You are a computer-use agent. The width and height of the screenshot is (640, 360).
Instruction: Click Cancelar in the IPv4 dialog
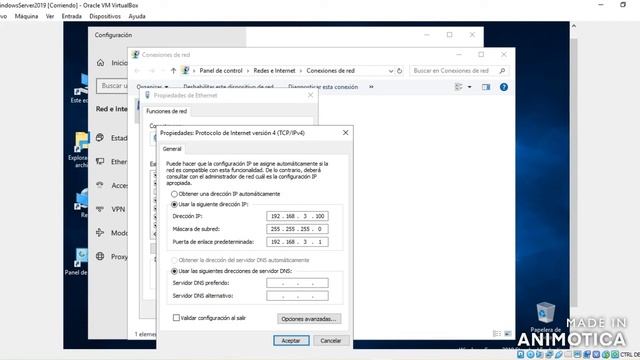(x=331, y=340)
